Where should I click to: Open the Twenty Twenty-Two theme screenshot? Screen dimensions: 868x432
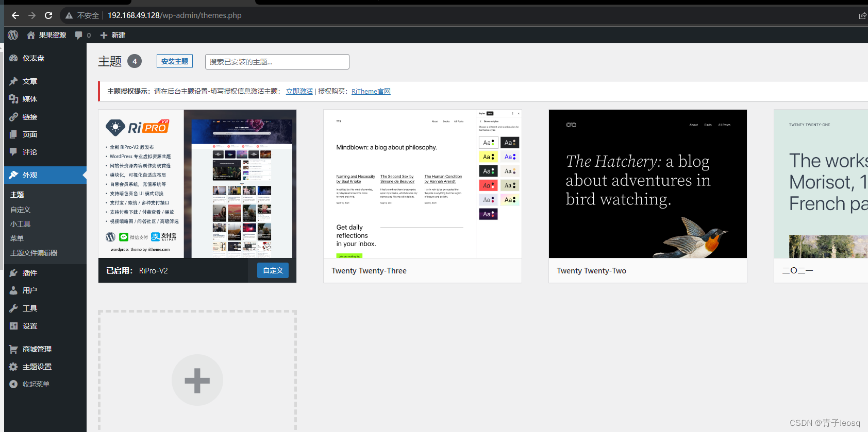[x=648, y=184]
